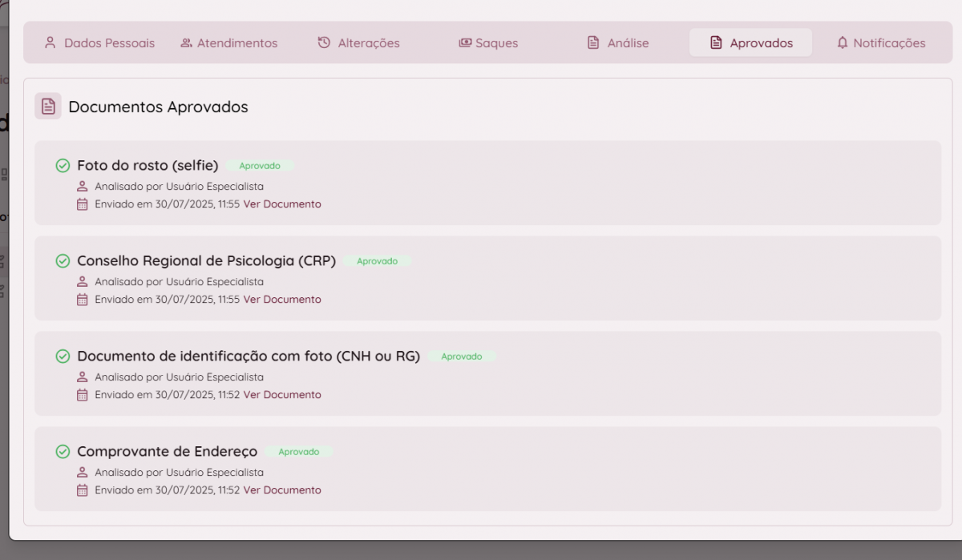Open the Saques tab
962x560 pixels.
(x=488, y=43)
